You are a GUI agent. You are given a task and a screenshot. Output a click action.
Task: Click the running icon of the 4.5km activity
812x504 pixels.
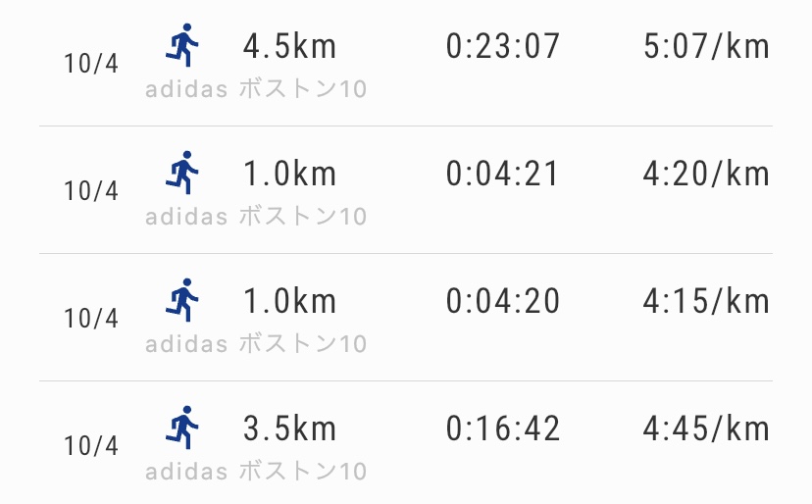pos(181,45)
